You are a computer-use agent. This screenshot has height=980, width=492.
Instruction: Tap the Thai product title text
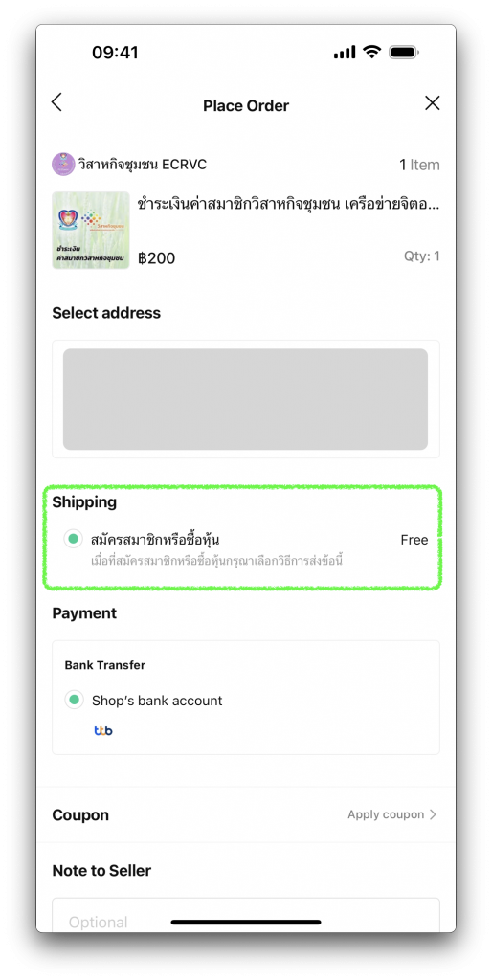(288, 204)
